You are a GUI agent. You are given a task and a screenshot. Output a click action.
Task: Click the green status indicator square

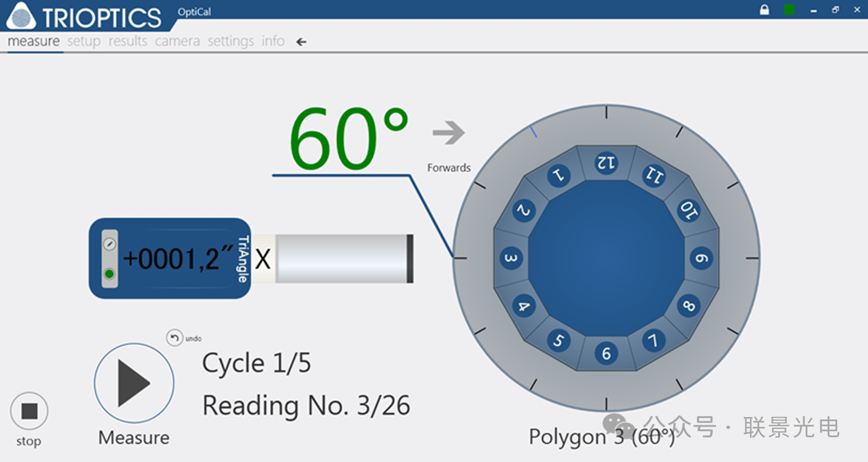tap(789, 10)
